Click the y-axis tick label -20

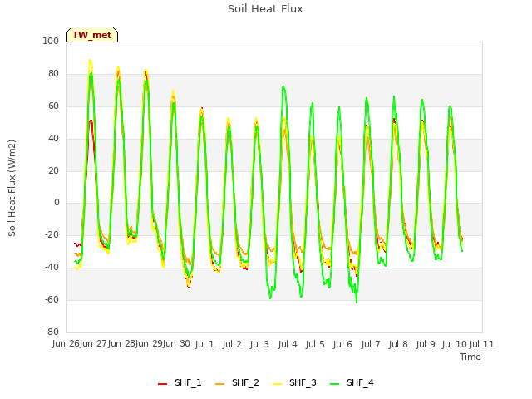click(x=52, y=234)
